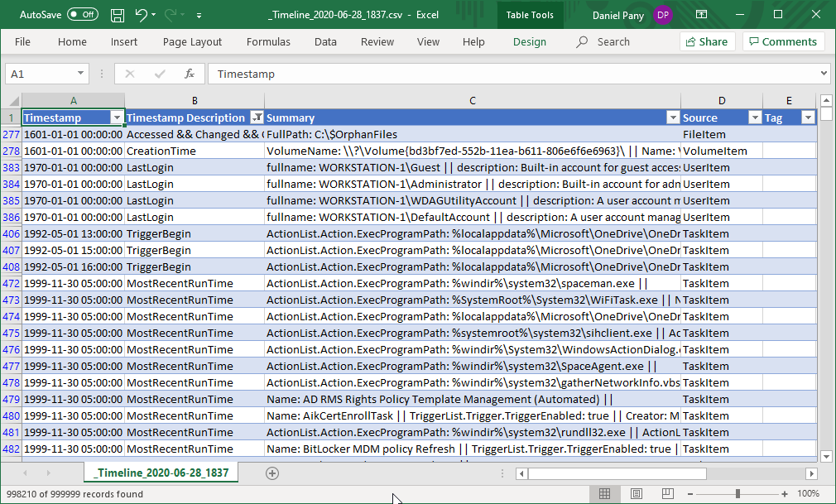The image size is (836, 504).
Task: Click the zoom in plus button
Action: pos(785,494)
